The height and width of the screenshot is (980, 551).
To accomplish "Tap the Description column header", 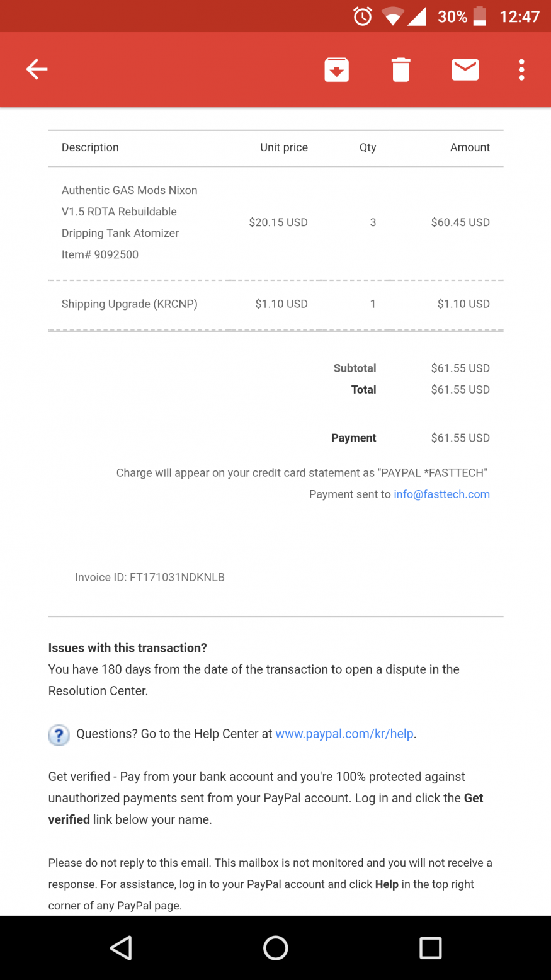I will click(90, 147).
